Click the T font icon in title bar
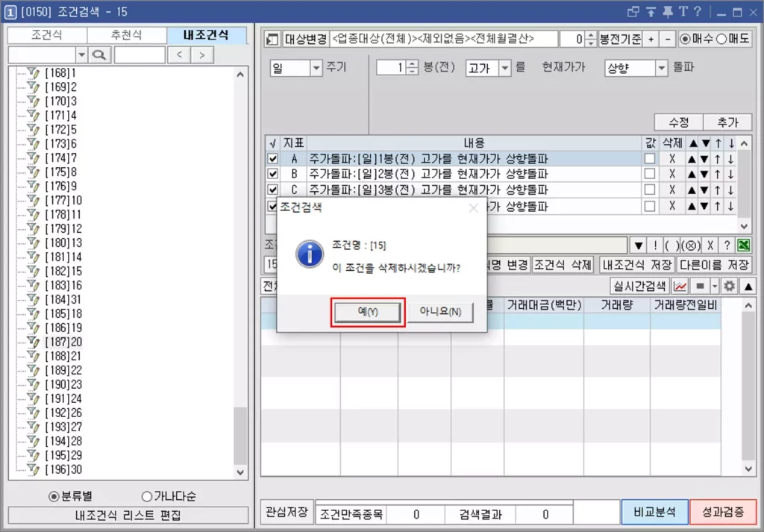This screenshot has height=532, width=764. pyautogui.click(x=683, y=11)
